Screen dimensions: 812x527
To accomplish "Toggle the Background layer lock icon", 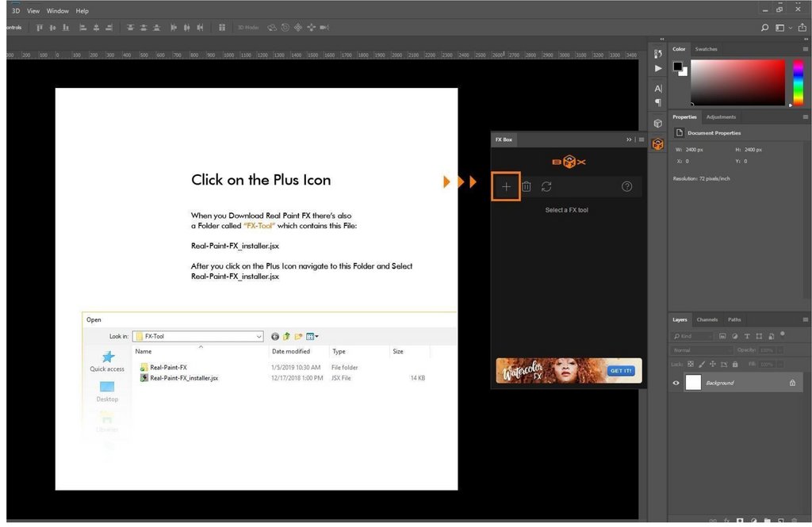I will point(792,383).
